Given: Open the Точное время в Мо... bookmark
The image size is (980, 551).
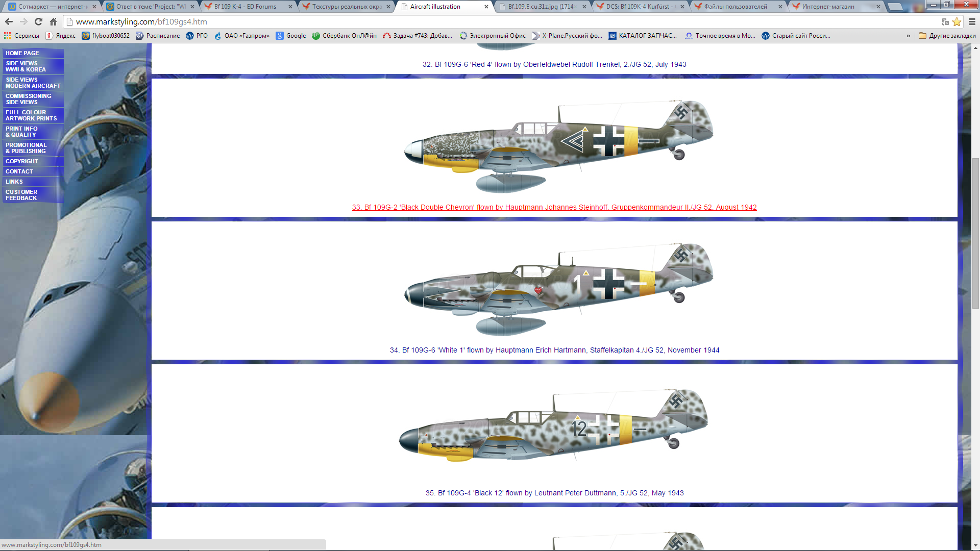Looking at the screenshot, I should coord(720,36).
